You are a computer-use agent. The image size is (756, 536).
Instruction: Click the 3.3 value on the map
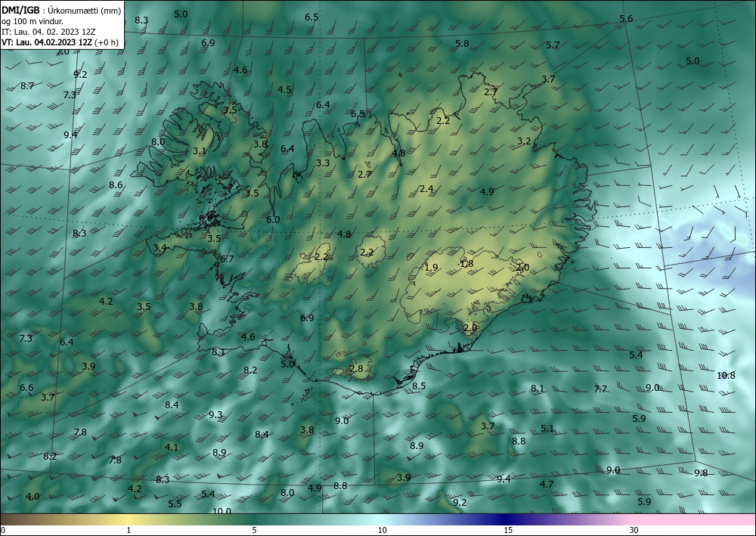pos(323,163)
